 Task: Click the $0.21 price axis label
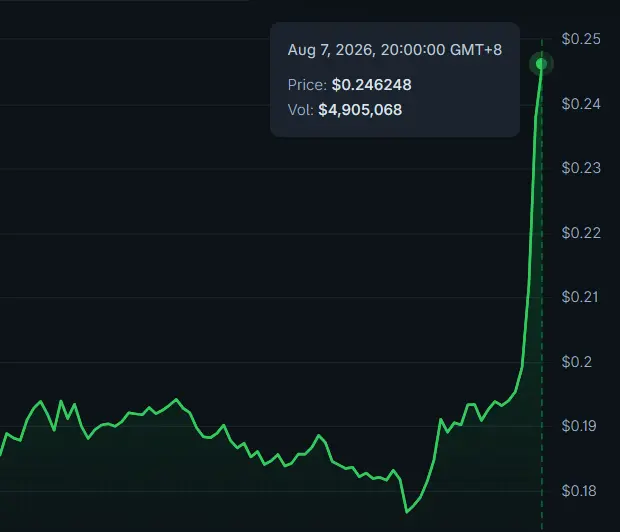click(580, 297)
